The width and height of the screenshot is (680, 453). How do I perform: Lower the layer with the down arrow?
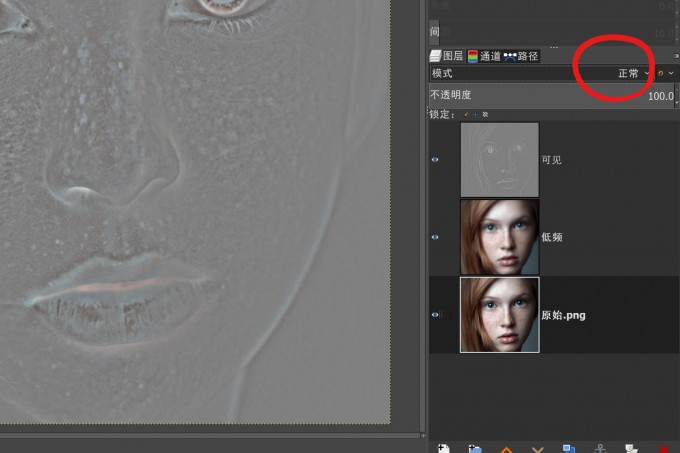[x=537, y=450]
